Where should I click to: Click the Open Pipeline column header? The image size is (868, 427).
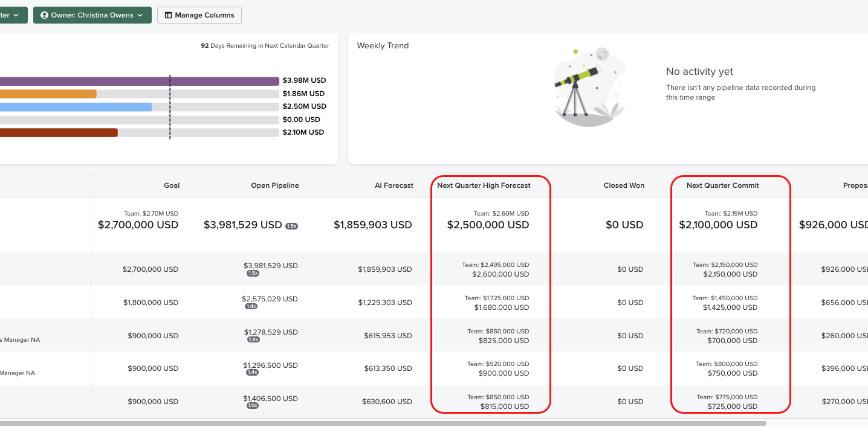tap(275, 185)
